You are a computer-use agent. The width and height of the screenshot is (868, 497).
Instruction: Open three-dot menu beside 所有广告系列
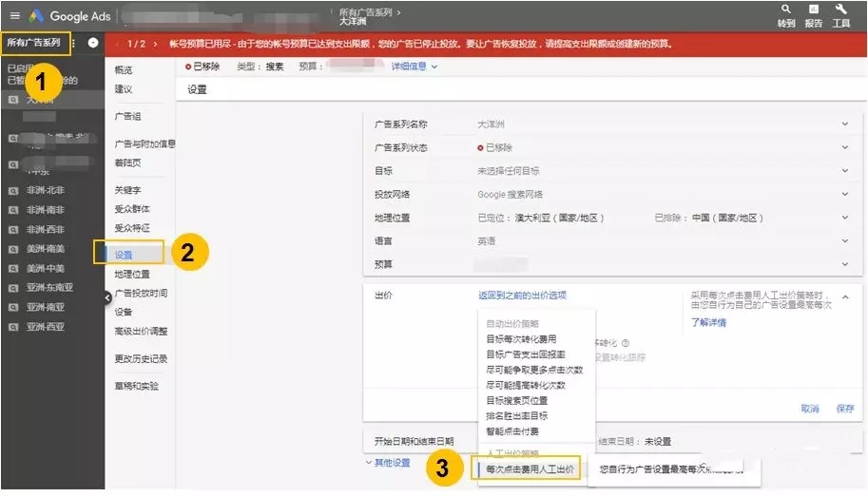[73, 43]
